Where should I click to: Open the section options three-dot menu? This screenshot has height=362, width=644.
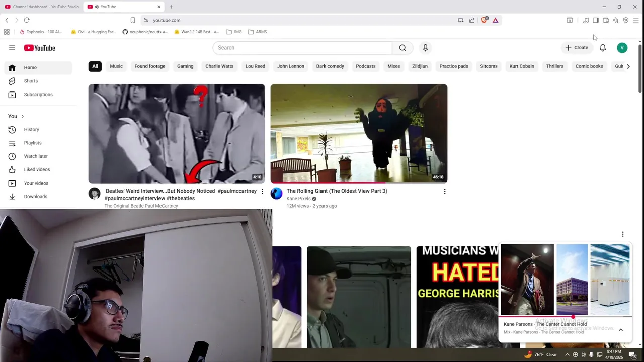pyautogui.click(x=623, y=234)
